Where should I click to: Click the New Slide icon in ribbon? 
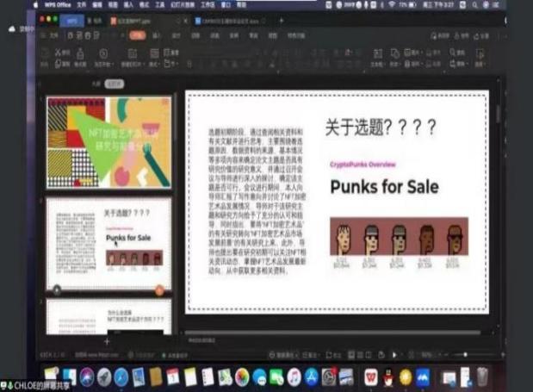tap(133, 53)
